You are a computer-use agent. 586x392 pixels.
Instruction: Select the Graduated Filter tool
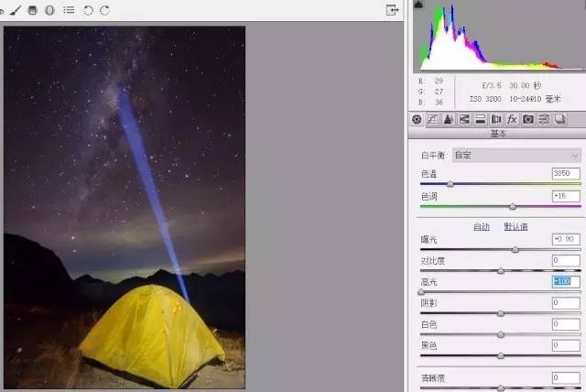[33, 10]
